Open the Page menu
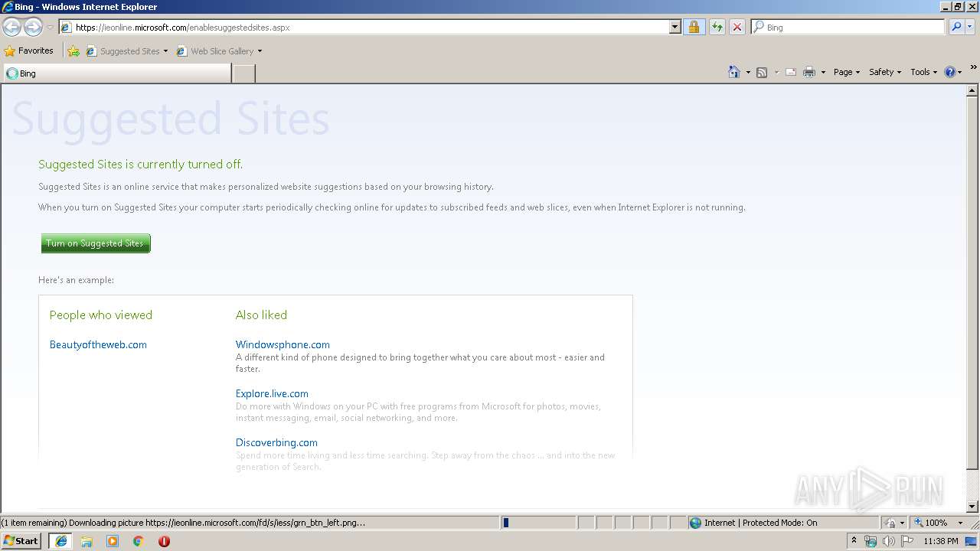The height and width of the screenshot is (551, 980). click(x=847, y=72)
